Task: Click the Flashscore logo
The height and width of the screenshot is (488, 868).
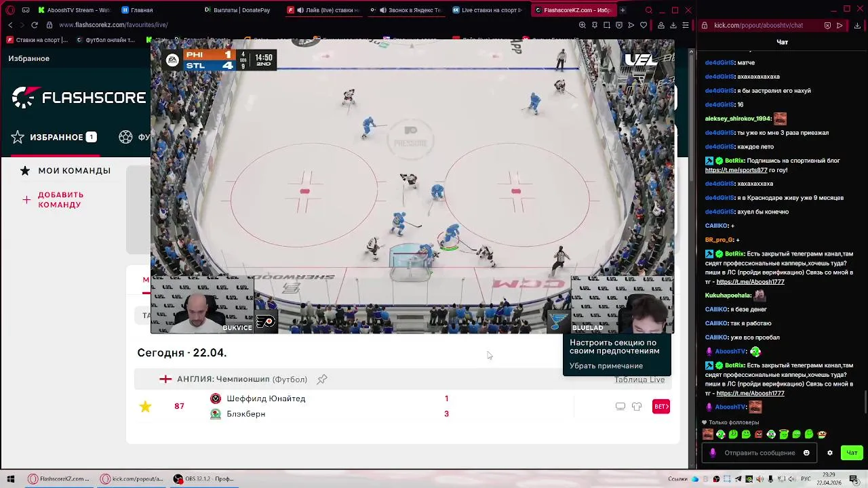Action: tap(79, 98)
